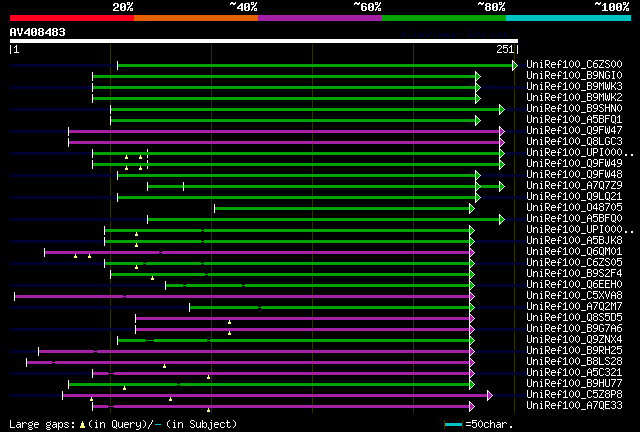Click the 'Large gaps:' legend text
This screenshot has height=432, width=640.
coord(42,425)
